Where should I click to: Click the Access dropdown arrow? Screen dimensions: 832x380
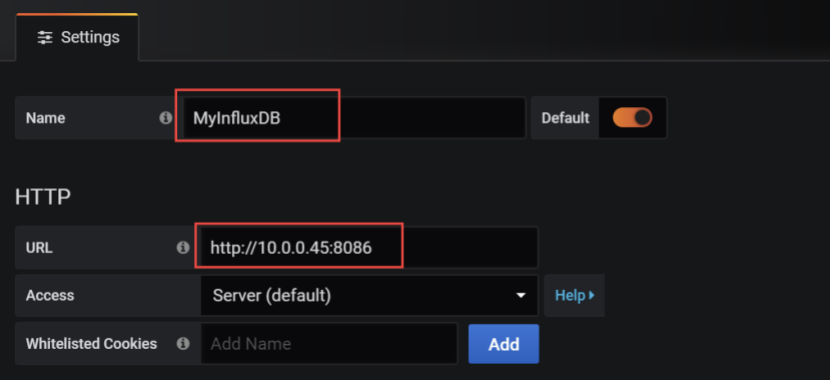521,296
